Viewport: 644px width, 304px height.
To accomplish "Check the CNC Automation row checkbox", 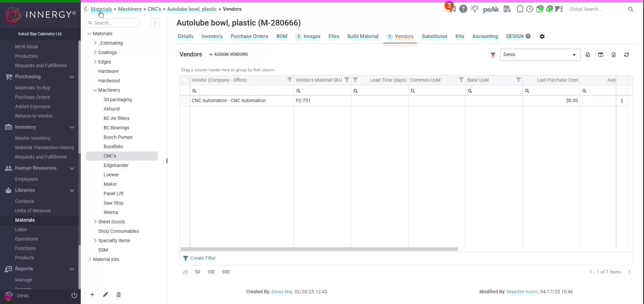I will 185,101.
